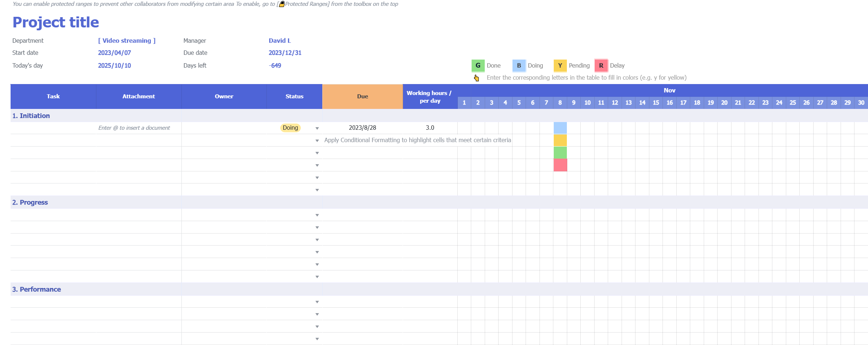868x345 pixels.
Task: Click day 1 header under Nov
Action: tap(464, 103)
